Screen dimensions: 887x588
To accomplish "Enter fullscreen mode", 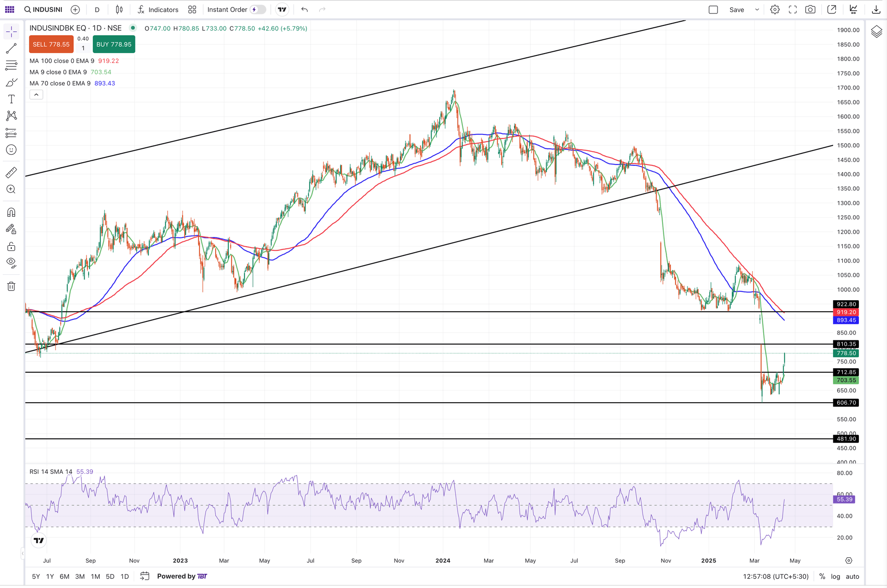I will pyautogui.click(x=793, y=9).
